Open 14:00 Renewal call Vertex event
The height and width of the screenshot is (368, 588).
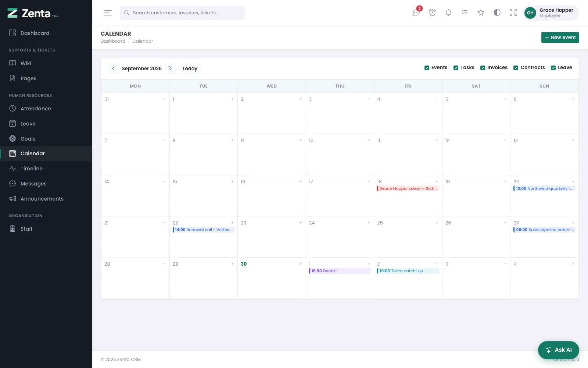click(x=203, y=230)
